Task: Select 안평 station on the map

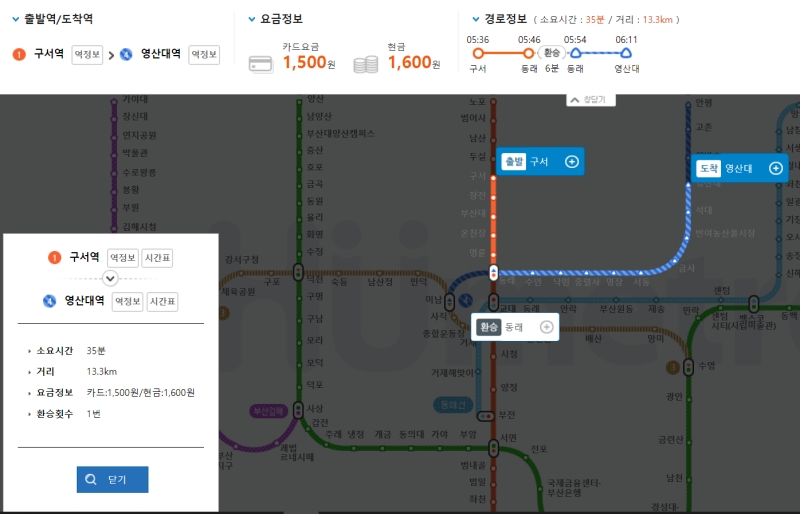Action: pyautogui.click(x=704, y=103)
